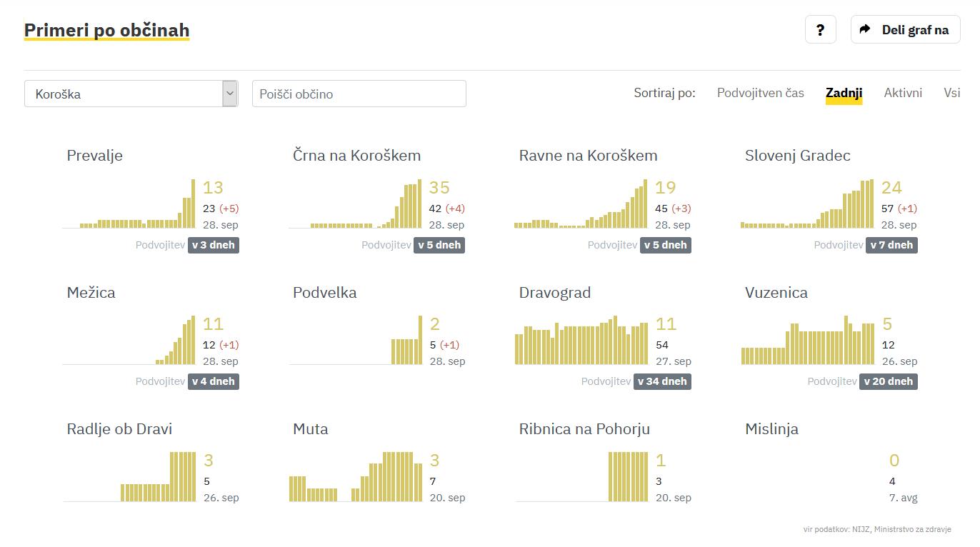Sort by Podvojitven čas
This screenshot has height=547, width=980.
760,93
